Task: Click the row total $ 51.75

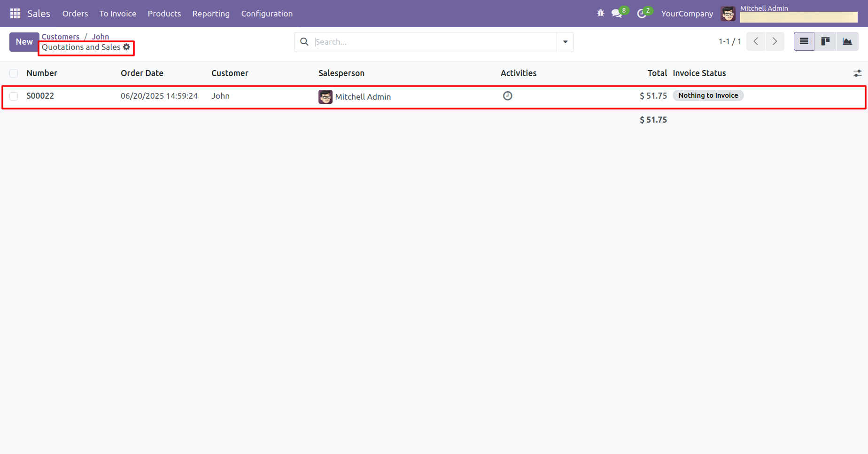Action: (653, 96)
